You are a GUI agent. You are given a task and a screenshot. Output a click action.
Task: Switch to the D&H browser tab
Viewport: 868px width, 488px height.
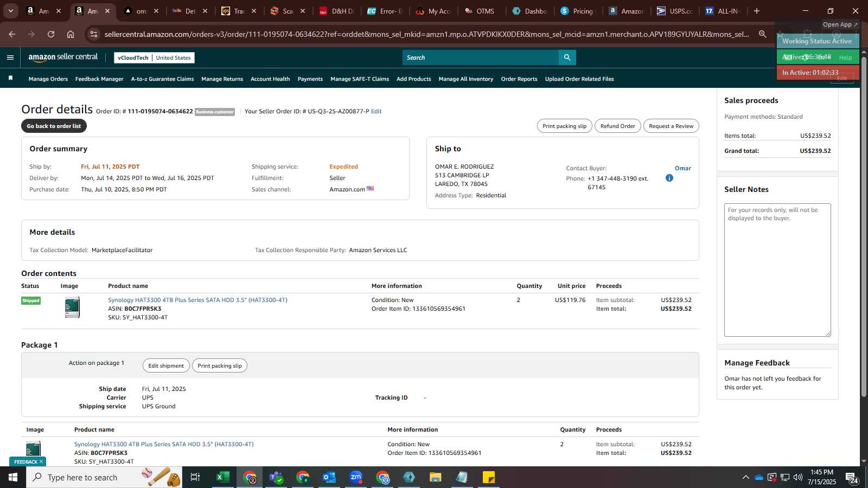click(x=337, y=11)
